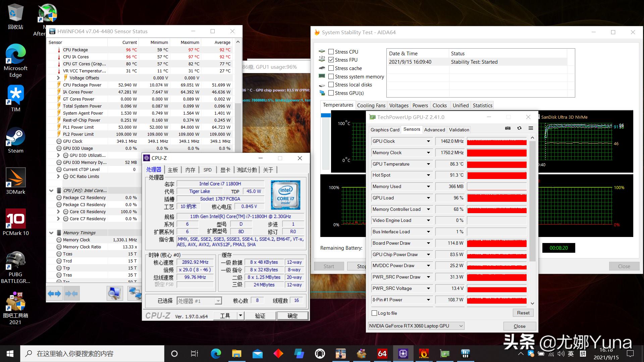Uncheck the Stress FPU option

click(x=331, y=60)
